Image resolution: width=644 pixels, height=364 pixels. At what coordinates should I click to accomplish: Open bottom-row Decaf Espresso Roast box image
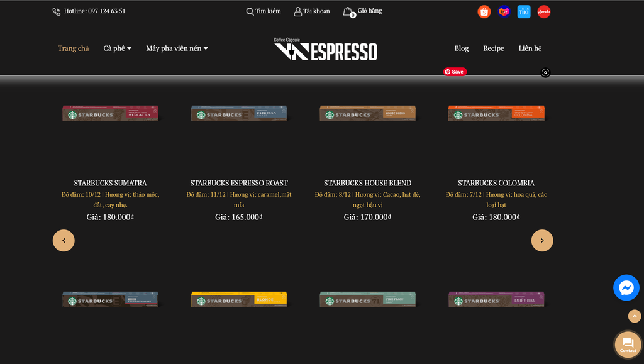pyautogui.click(x=111, y=299)
